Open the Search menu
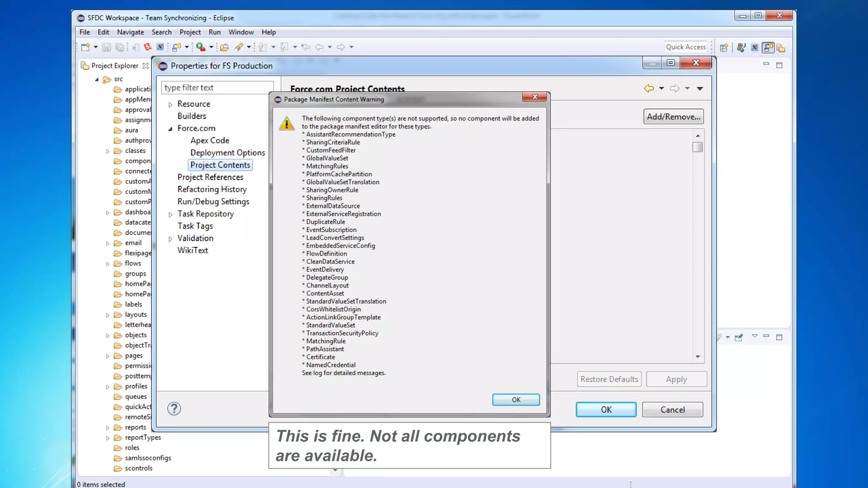The width and height of the screenshot is (868, 488). pyautogui.click(x=161, y=32)
